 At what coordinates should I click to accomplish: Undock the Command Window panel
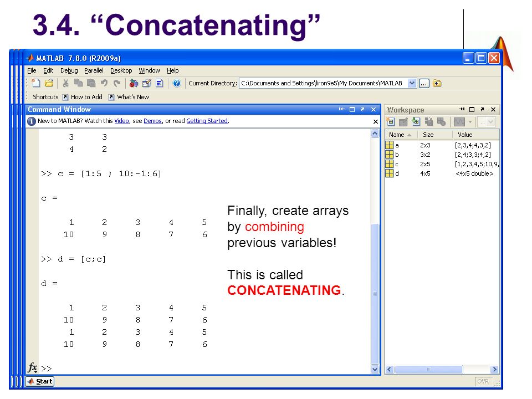coord(362,109)
